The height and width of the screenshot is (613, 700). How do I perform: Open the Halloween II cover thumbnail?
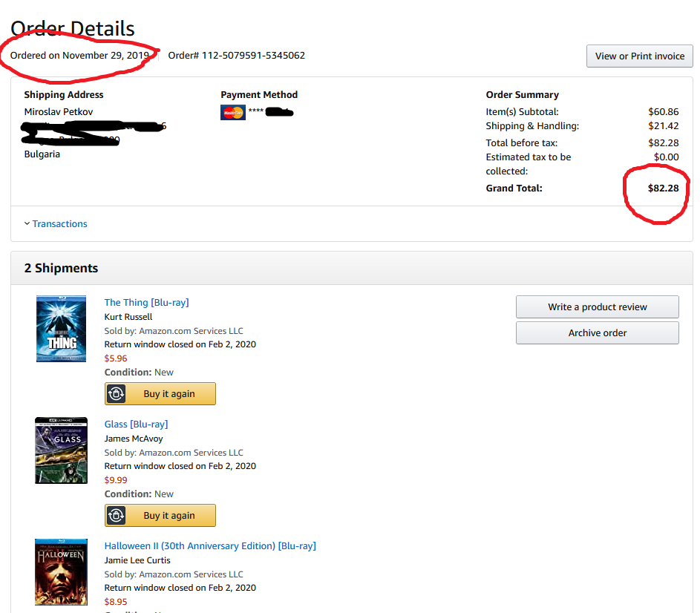point(61,571)
